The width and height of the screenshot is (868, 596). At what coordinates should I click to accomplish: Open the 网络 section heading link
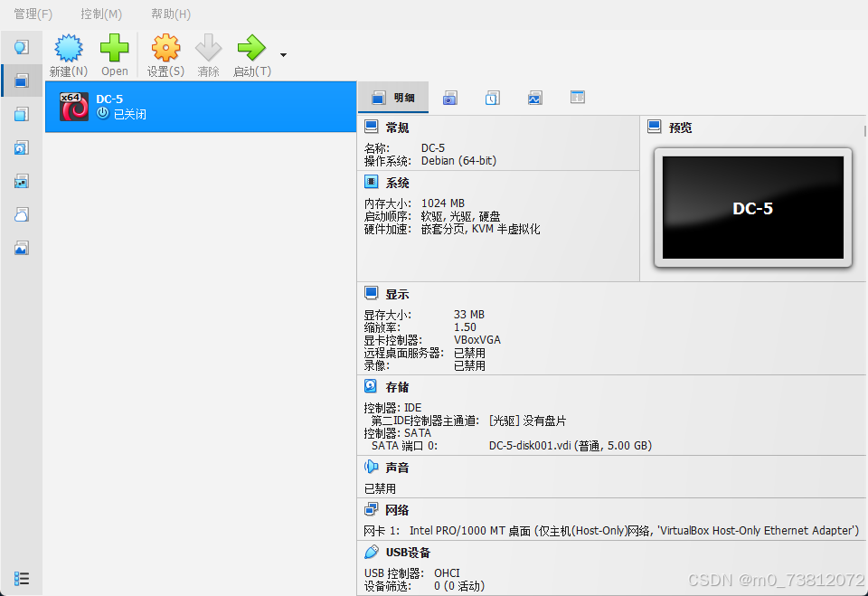tap(398, 510)
